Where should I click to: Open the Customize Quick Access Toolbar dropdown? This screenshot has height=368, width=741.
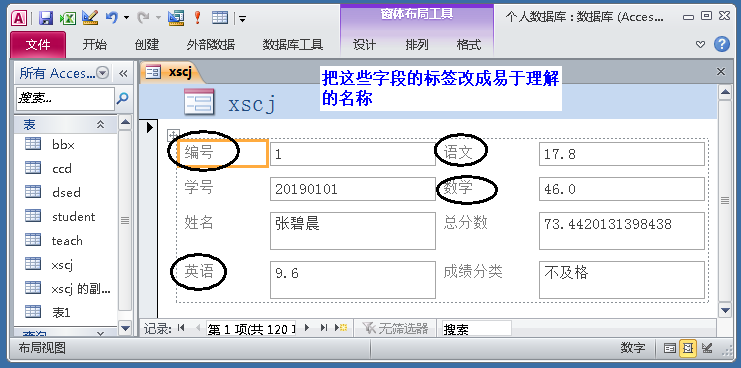[242, 19]
